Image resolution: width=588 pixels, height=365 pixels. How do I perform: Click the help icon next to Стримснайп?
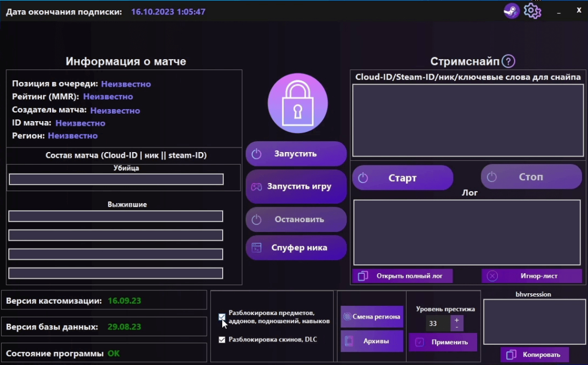[508, 61]
